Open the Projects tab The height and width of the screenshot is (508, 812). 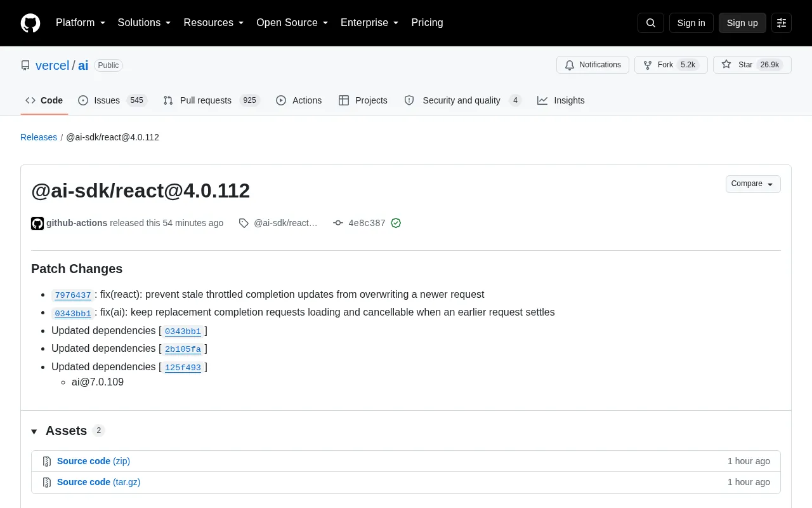[x=363, y=100]
